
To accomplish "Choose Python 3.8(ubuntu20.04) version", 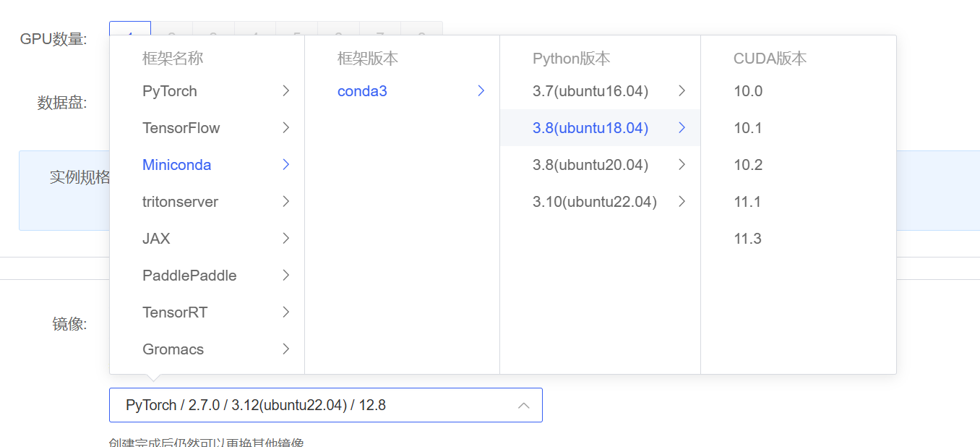I will (x=600, y=165).
